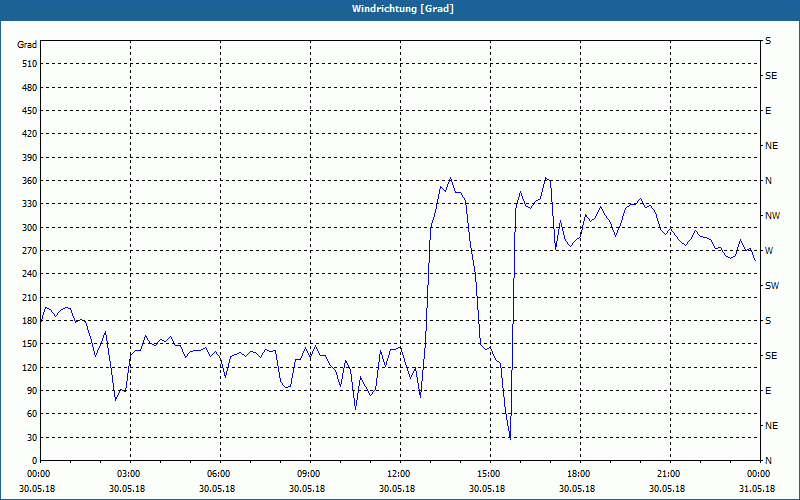This screenshot has width=800, height=500.
Task: Choose the 30 y-axis tick label
Action: (x=32, y=437)
